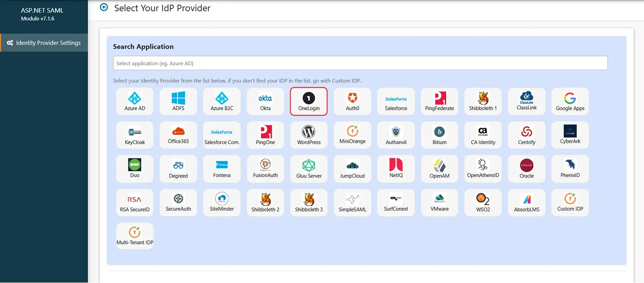The width and height of the screenshot is (644, 283).
Task: Pick the OpenAthensID provider tile
Action: click(x=483, y=169)
